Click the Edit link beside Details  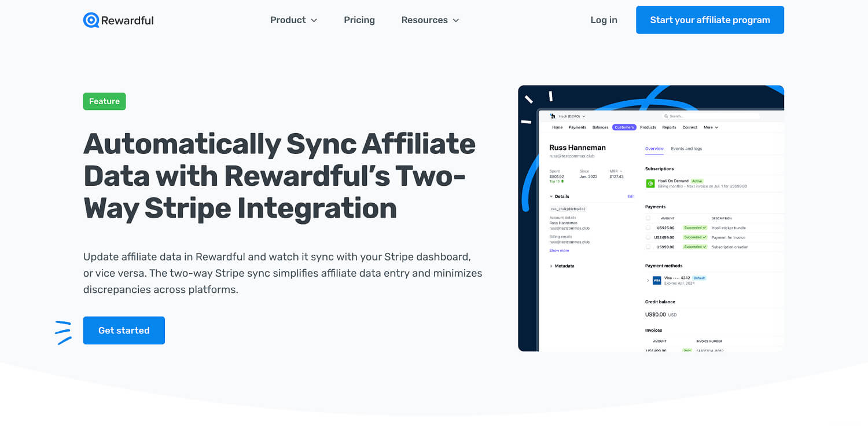pyautogui.click(x=631, y=196)
